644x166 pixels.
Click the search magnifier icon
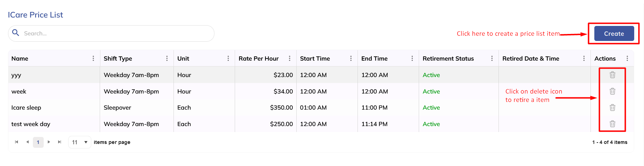[x=16, y=33]
